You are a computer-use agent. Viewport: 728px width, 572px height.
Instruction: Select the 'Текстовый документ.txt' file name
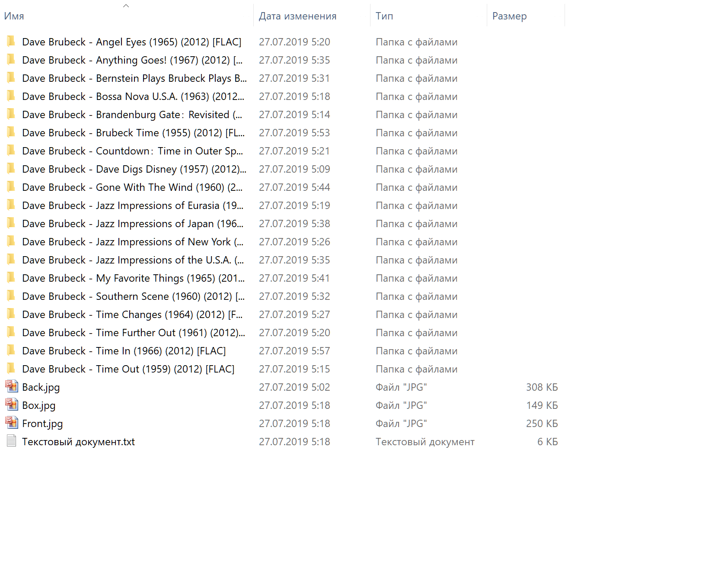click(78, 442)
